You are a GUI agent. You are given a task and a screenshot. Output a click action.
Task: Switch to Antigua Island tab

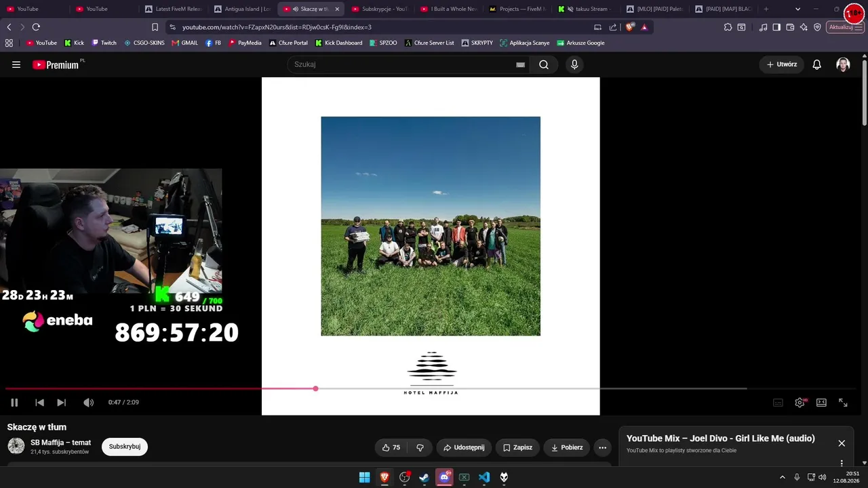click(x=242, y=9)
